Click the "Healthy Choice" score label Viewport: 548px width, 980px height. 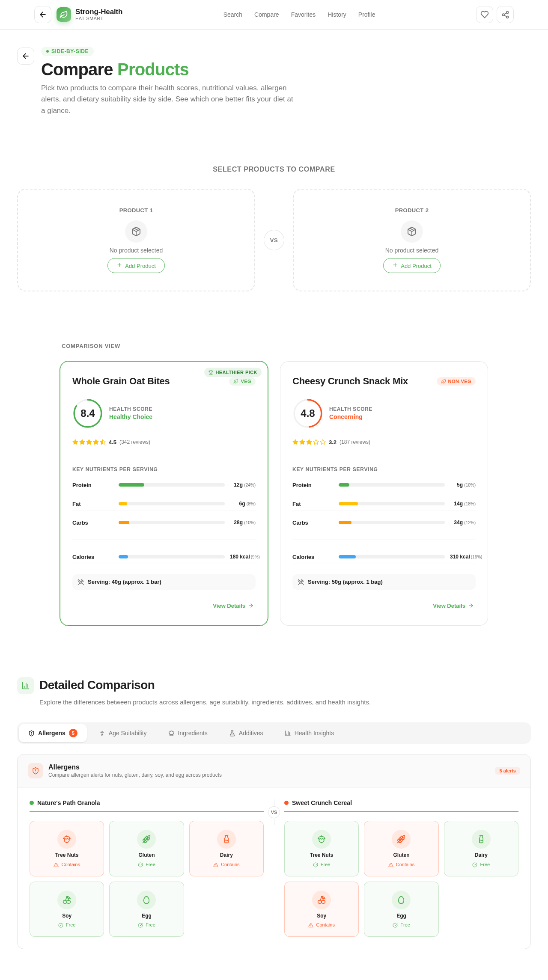click(131, 417)
